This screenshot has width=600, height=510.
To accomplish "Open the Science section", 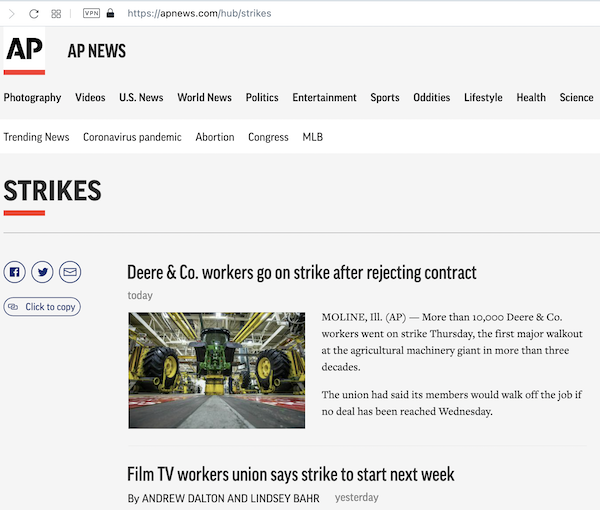I will [577, 98].
